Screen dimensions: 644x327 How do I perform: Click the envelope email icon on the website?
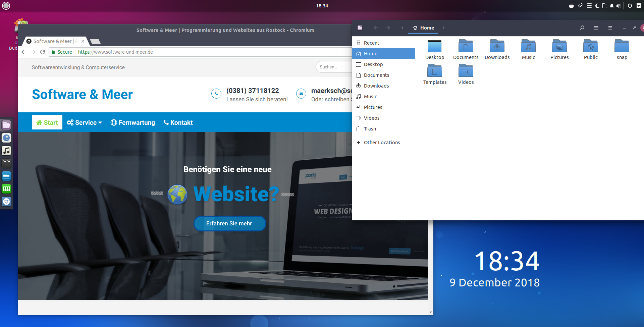point(301,94)
